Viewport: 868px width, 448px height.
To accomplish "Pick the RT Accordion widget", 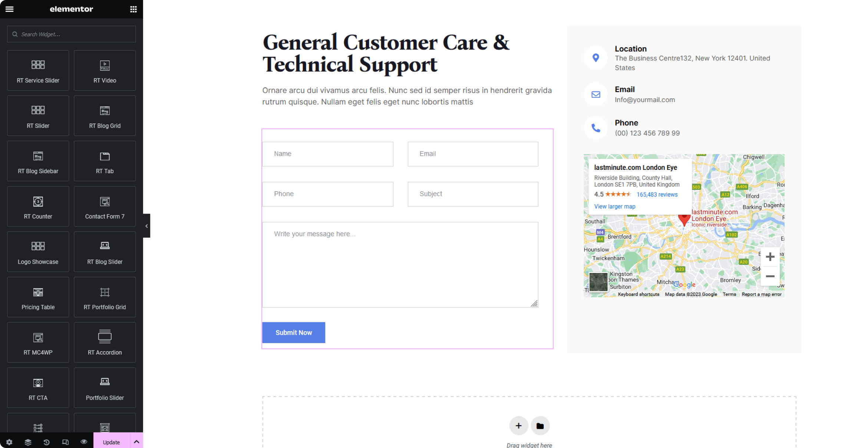I will coord(105,342).
